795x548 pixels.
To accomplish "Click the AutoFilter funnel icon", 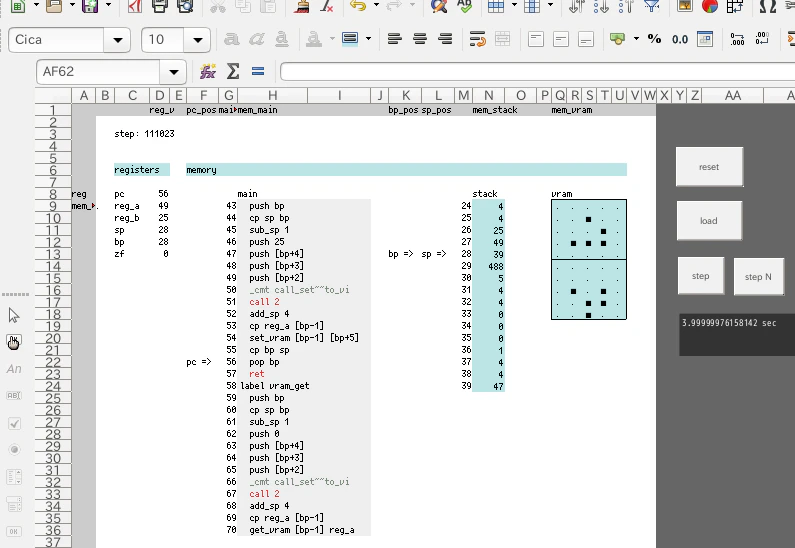I will [x=652, y=6].
